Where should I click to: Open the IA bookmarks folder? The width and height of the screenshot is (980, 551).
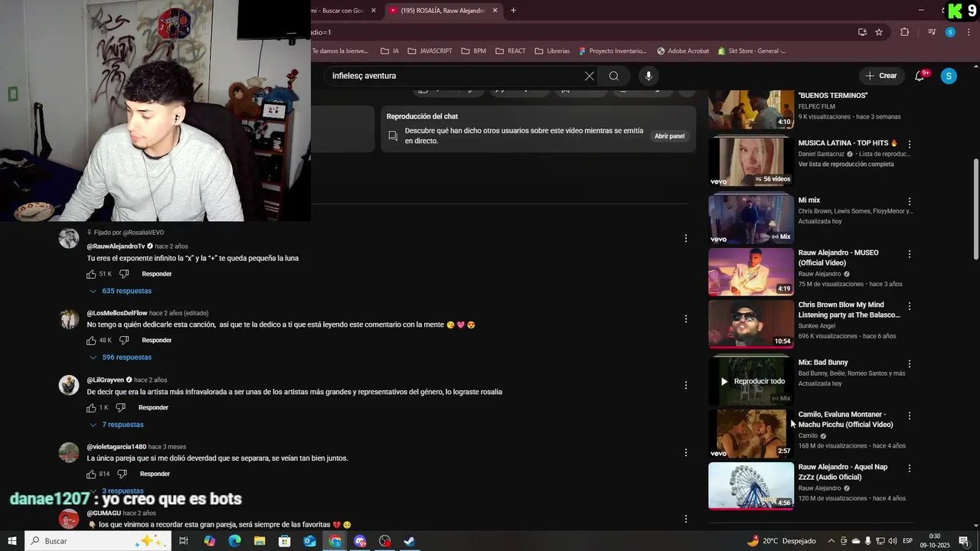pos(390,51)
